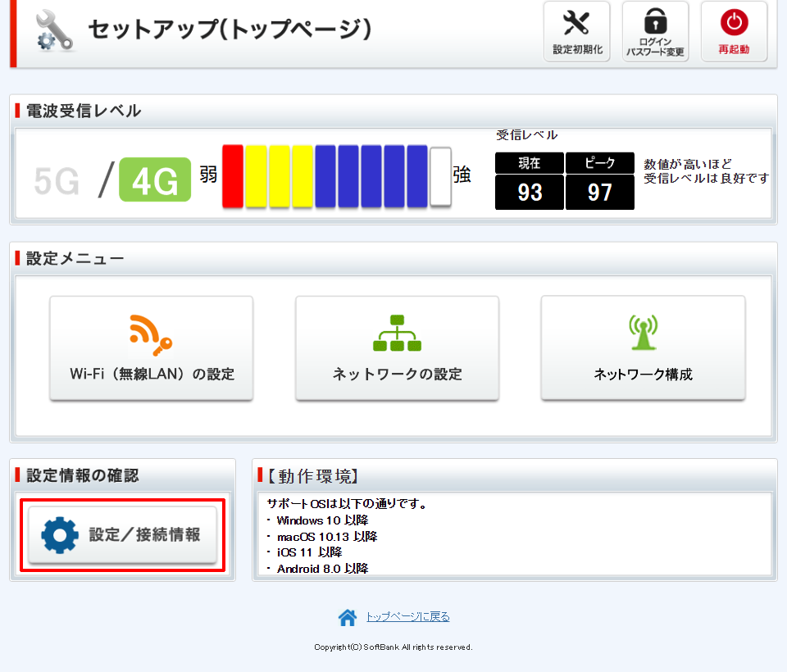Click the greyed-out 5G indicator

[x=57, y=181]
